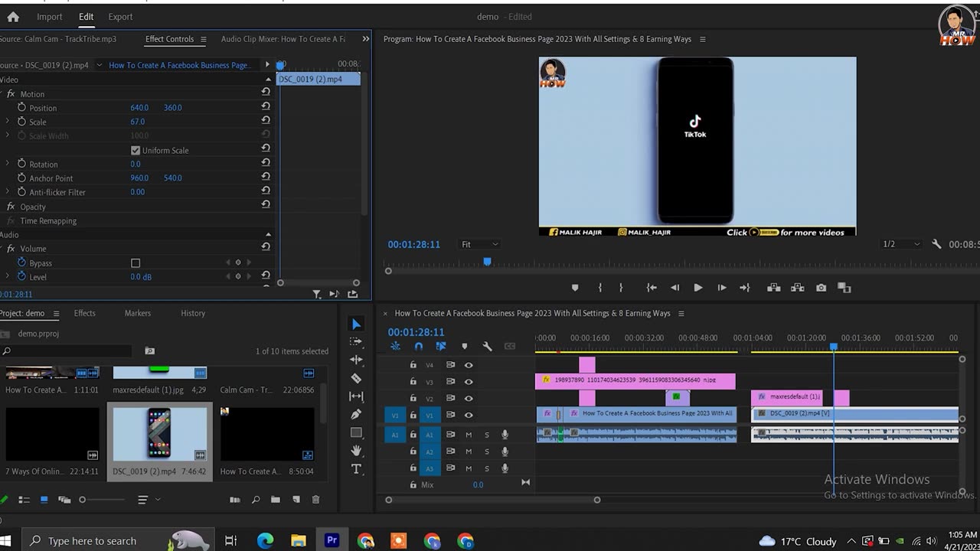Screen dimensions: 980x551
Task: Expand the Anti-flicker Filter property
Action: 8,192
